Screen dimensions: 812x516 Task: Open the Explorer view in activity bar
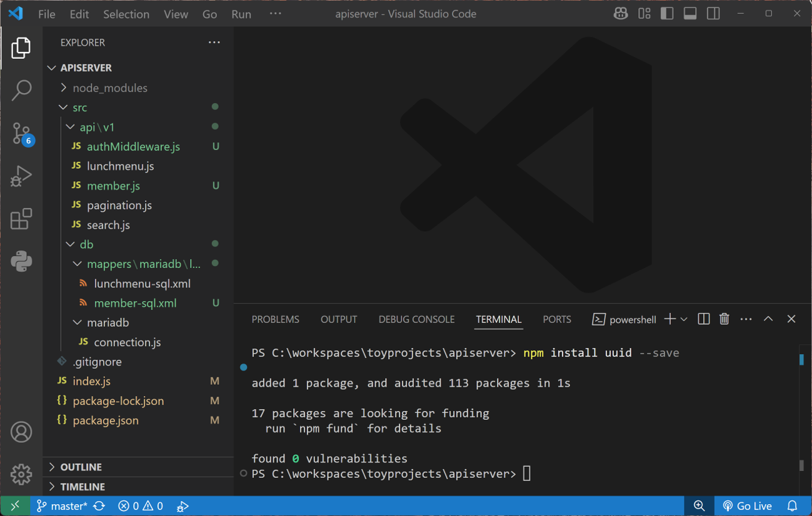(x=21, y=48)
